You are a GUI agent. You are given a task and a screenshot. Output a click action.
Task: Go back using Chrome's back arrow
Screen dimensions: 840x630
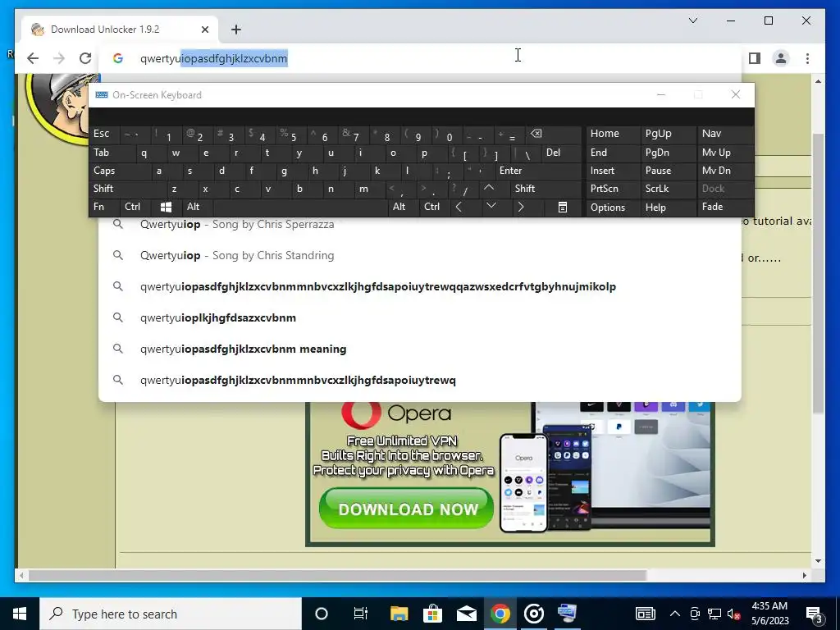point(33,58)
